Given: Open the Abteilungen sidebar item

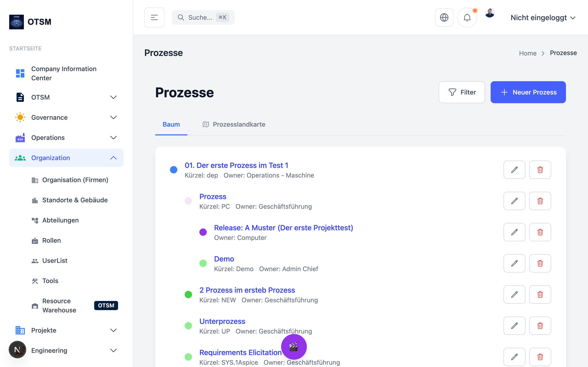Looking at the screenshot, I should coord(60,220).
